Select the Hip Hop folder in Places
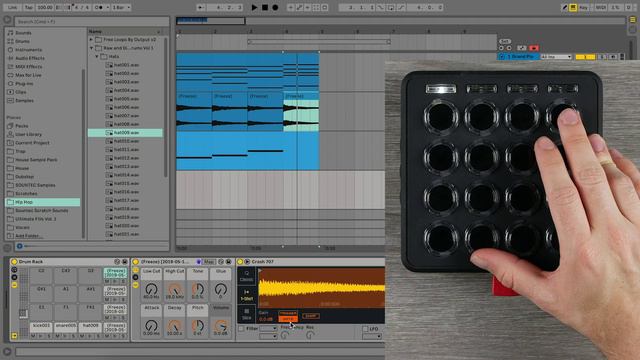640x360 pixels. tap(43, 202)
